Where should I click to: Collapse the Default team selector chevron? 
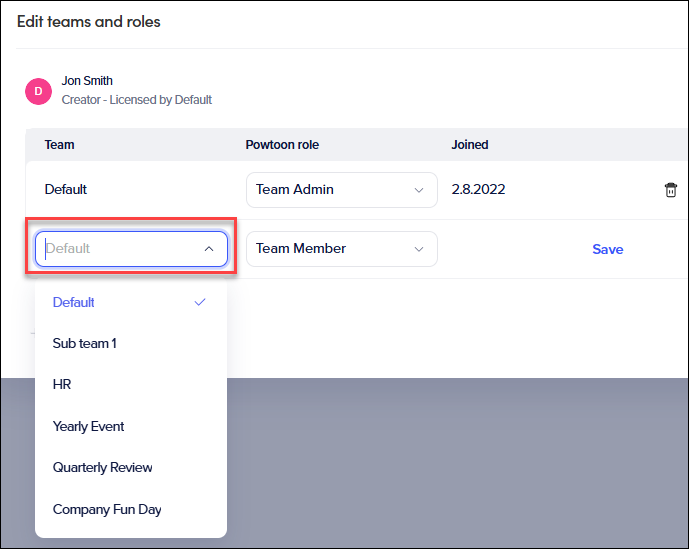click(x=209, y=249)
